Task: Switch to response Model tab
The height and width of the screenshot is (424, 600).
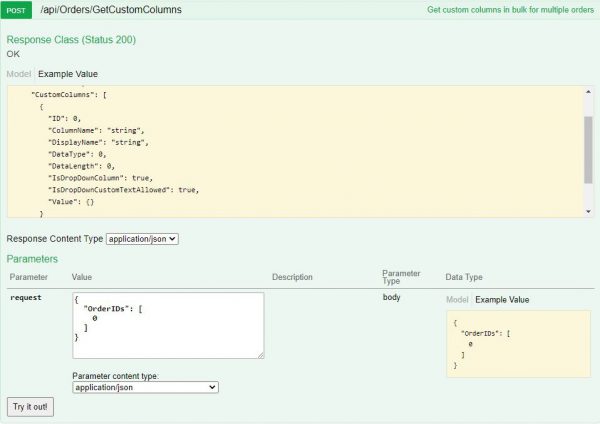Action: (18, 74)
